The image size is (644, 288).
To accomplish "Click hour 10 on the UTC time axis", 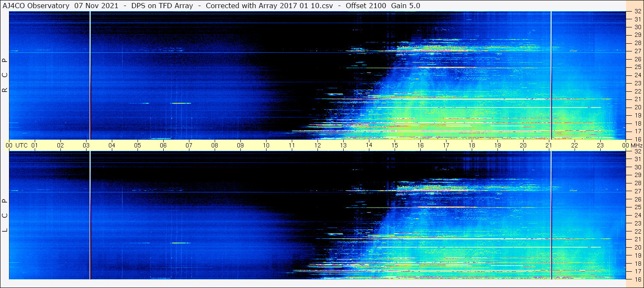I will (x=266, y=145).
